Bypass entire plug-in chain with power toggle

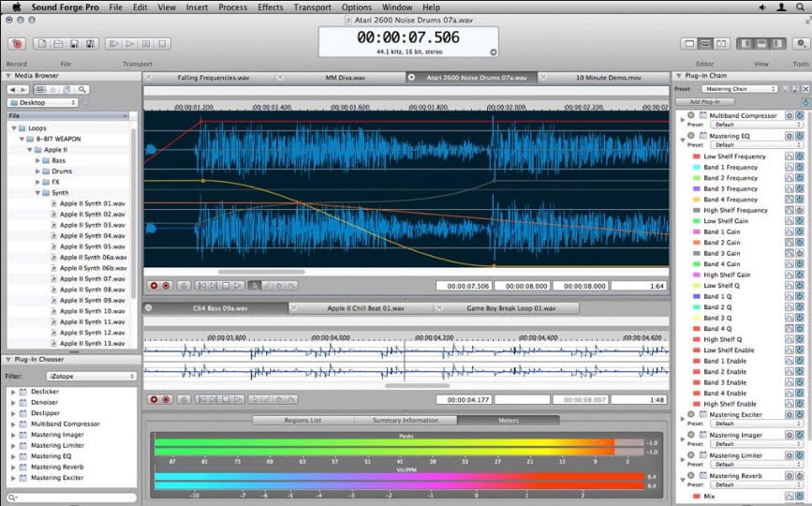pyautogui.click(x=805, y=101)
